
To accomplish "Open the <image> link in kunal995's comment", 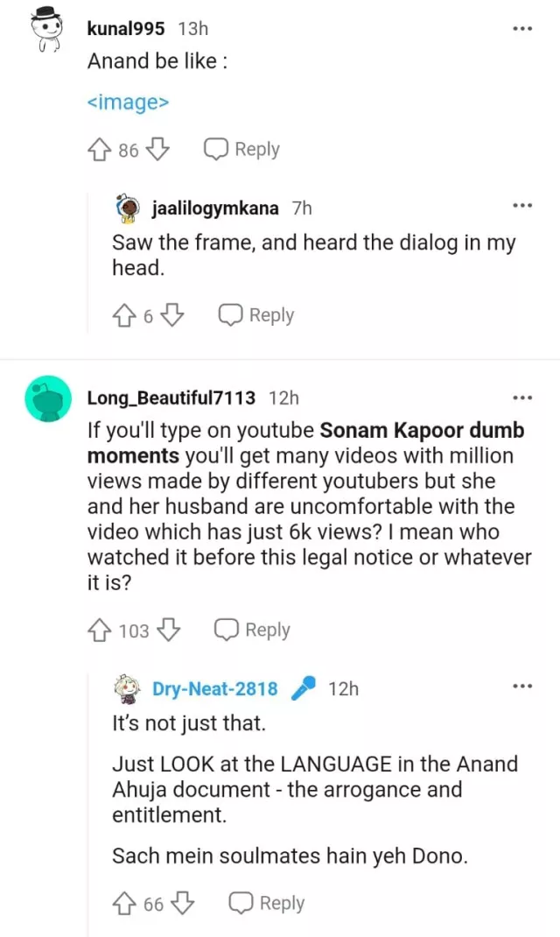I will [x=128, y=102].
